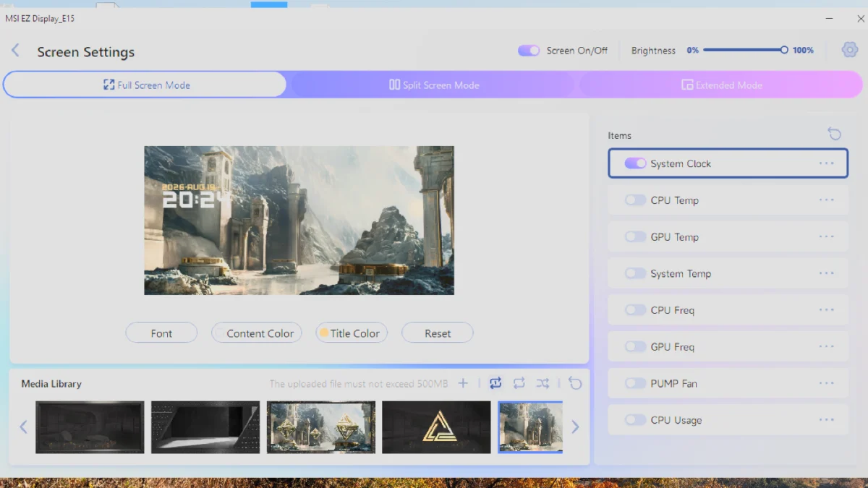Open CPU Temp options (three dots)
Viewport: 868px width, 488px height.
click(x=827, y=200)
